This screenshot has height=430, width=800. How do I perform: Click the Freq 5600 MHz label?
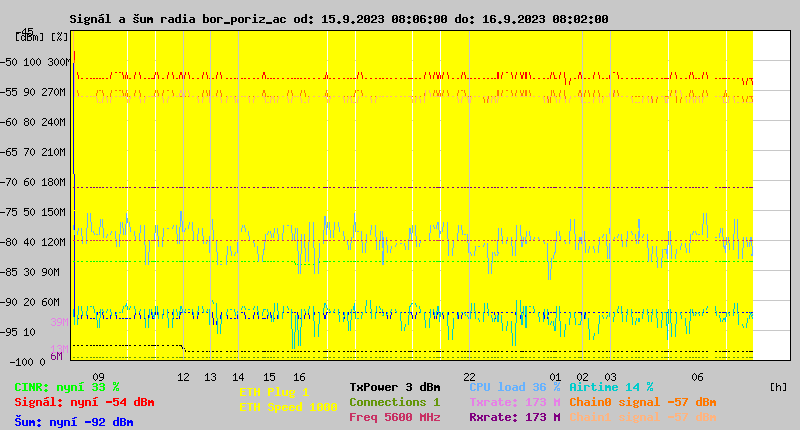pos(394,417)
